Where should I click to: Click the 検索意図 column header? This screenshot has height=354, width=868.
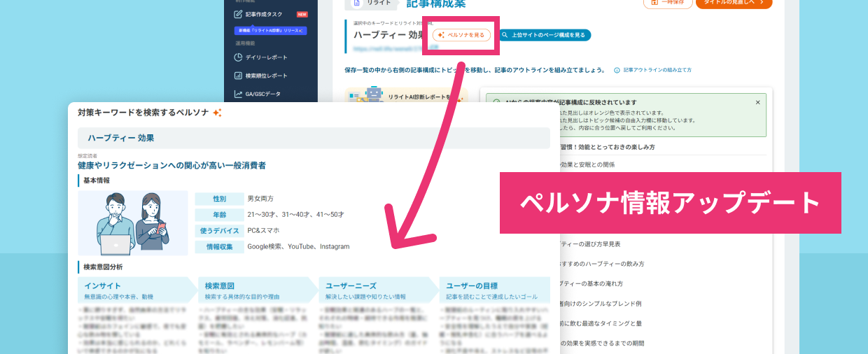pyautogui.click(x=258, y=290)
